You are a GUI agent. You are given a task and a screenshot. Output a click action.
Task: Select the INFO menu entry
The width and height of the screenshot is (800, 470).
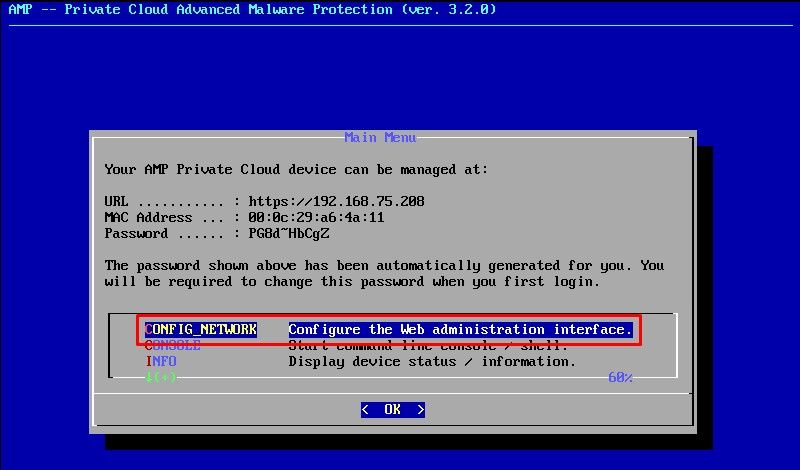tap(161, 362)
